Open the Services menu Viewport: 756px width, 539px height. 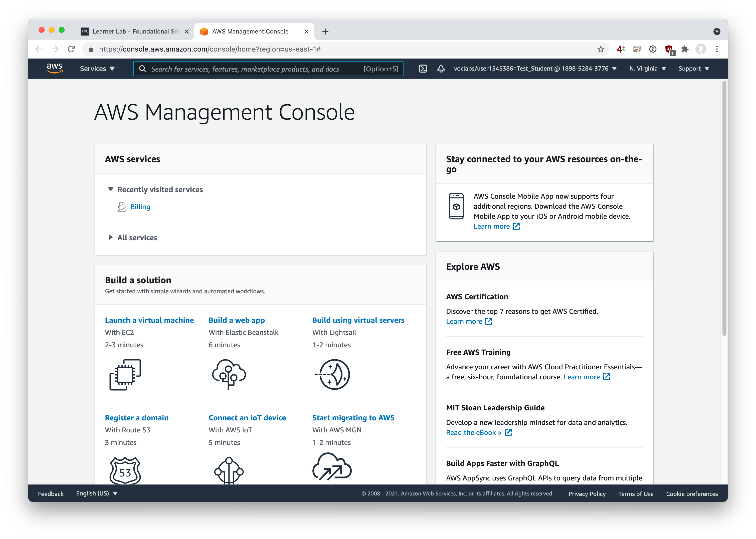[97, 69]
